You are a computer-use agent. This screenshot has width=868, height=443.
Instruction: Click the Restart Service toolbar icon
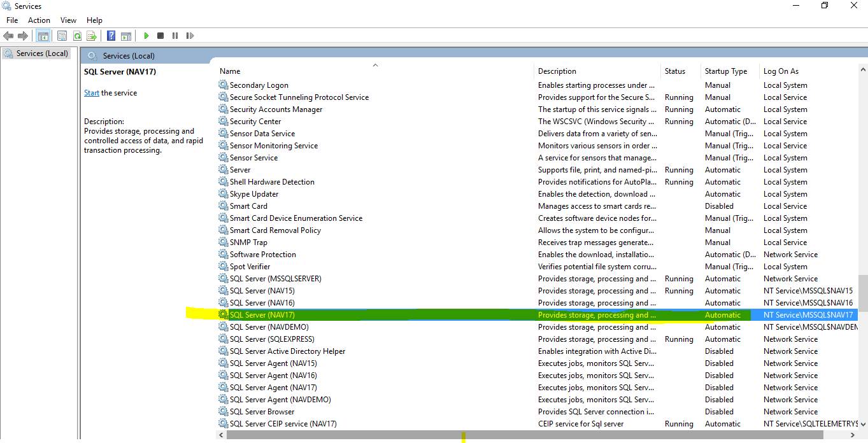pos(190,36)
